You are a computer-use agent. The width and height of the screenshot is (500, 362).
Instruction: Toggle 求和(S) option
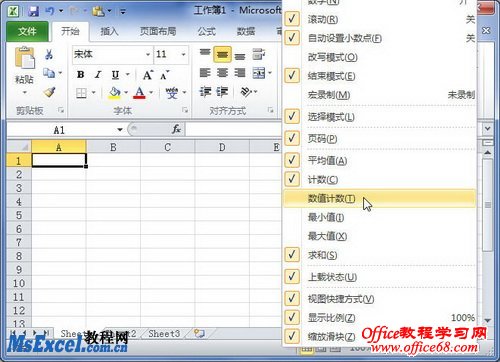pos(292,255)
